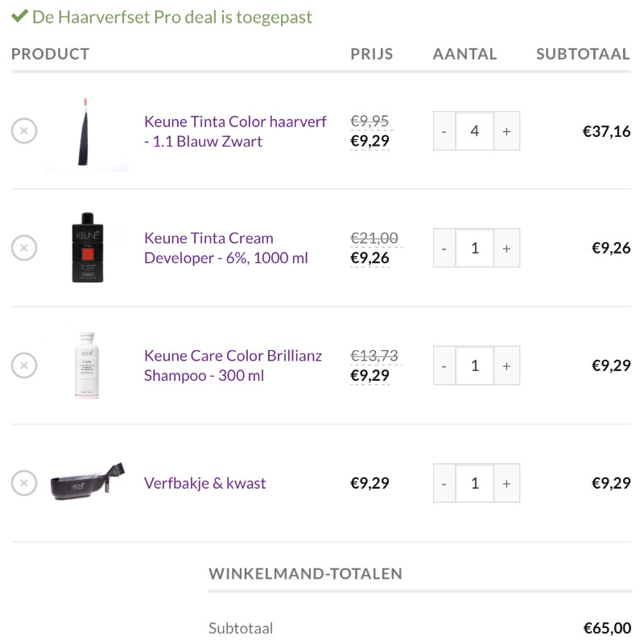Increase quantity of Tinta Color haarverf
644x644 pixels.
[x=507, y=131]
